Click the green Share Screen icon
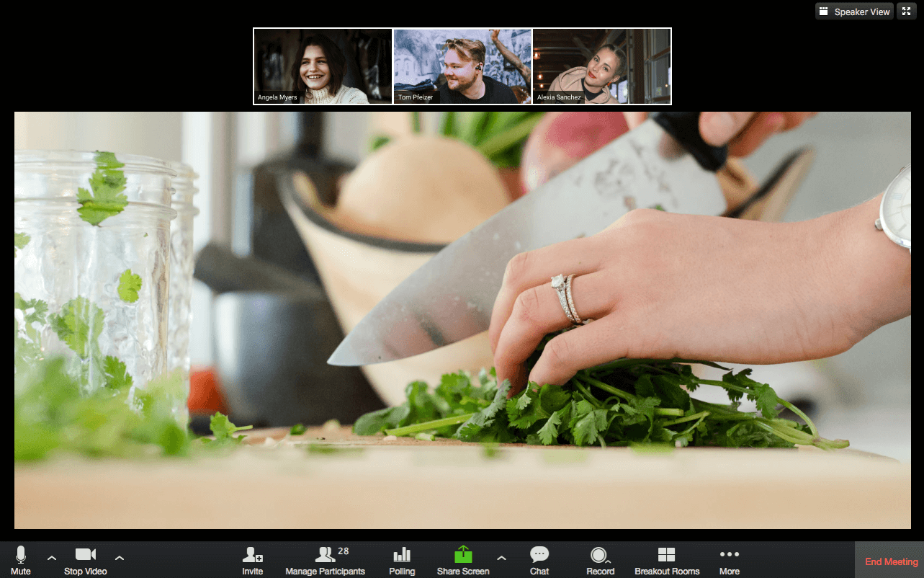Viewport: 924px width, 578px height. point(463,555)
